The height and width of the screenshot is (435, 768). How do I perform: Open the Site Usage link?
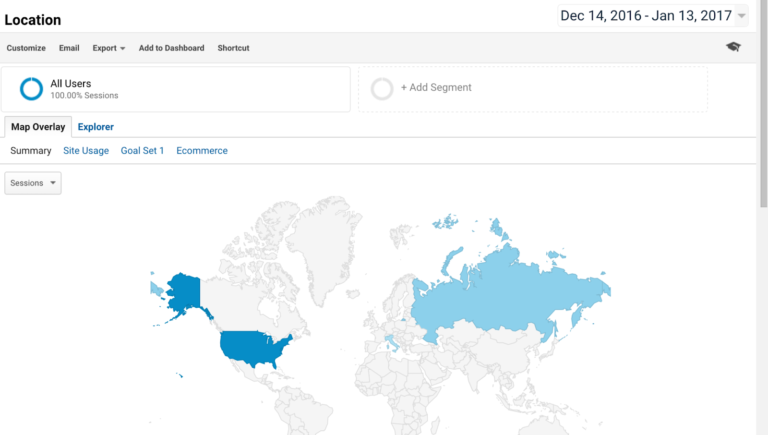(x=85, y=151)
